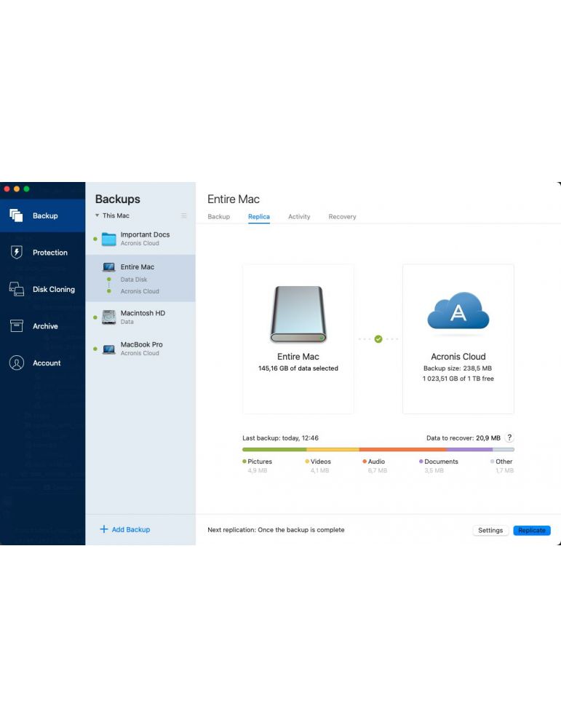Select the MacBook Pro laptop icon
Image resolution: width=561 pixels, height=728 pixels.
[x=109, y=349]
